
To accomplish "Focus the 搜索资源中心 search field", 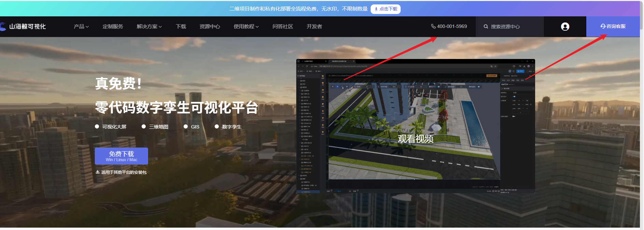I will (x=510, y=27).
